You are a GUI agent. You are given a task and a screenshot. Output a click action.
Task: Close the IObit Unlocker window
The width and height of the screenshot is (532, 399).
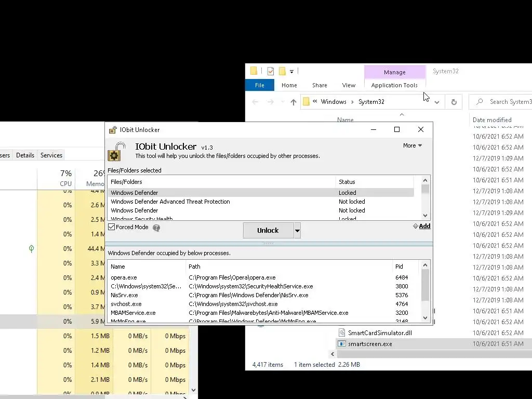[421, 129]
